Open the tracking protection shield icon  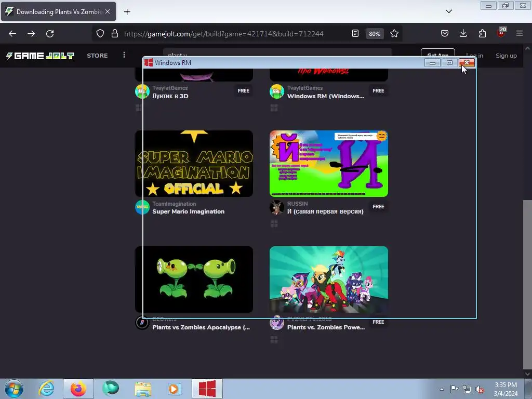(100, 34)
